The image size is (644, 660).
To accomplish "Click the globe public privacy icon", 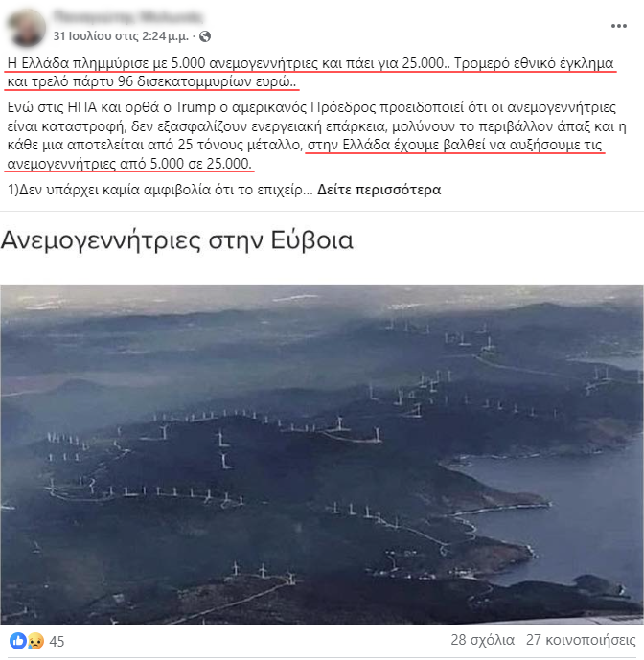I will point(205,36).
